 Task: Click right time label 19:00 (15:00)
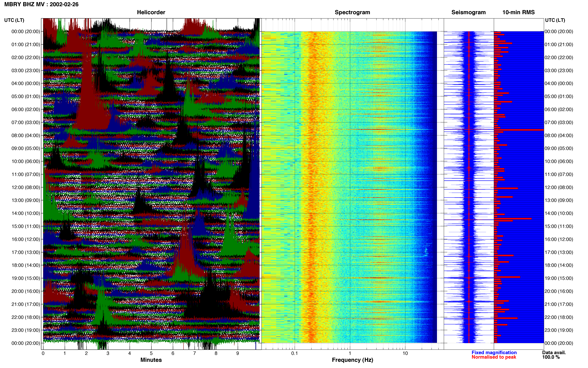[559, 278]
